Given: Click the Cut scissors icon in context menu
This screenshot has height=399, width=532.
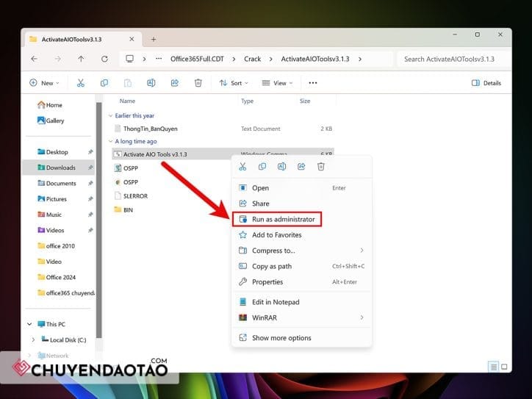Looking at the screenshot, I should tap(242, 167).
